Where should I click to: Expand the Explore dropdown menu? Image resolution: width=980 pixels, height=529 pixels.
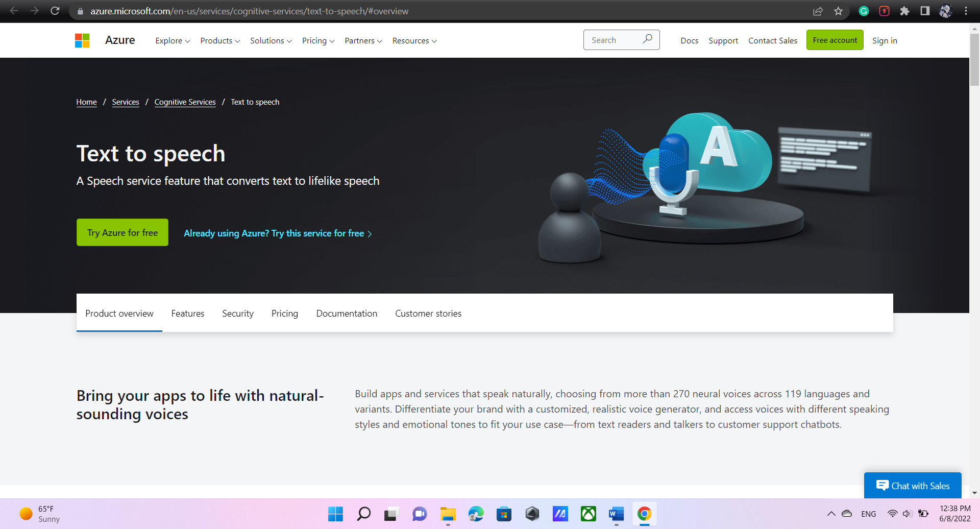tap(173, 40)
